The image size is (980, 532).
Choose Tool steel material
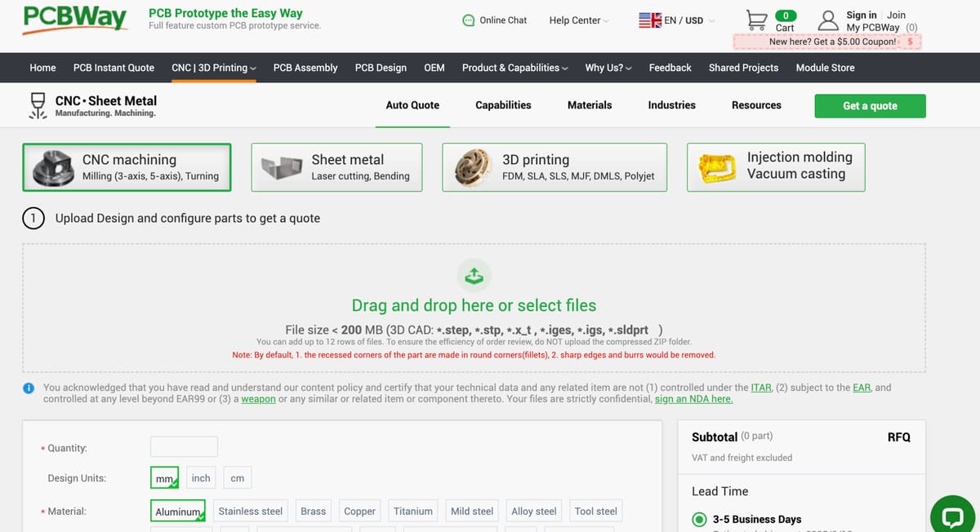(x=595, y=511)
